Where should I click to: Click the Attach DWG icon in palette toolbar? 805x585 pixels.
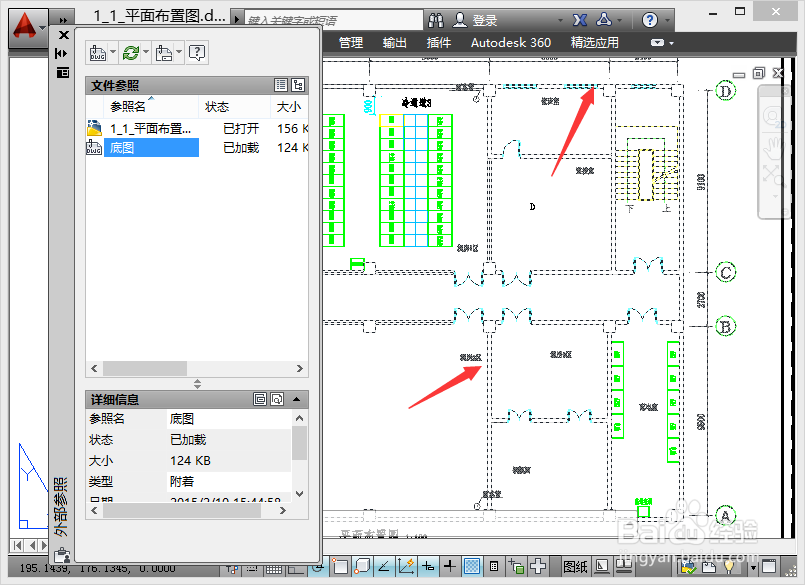tap(98, 52)
